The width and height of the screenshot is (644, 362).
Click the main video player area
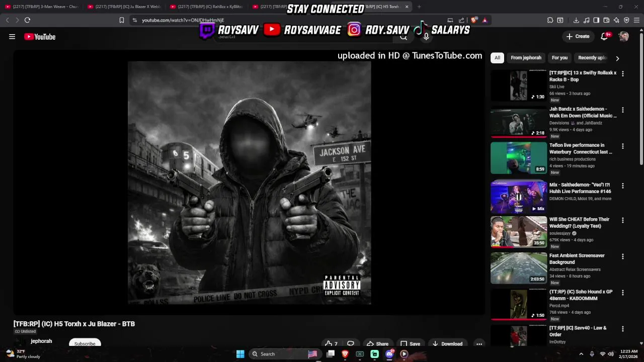[249, 183]
